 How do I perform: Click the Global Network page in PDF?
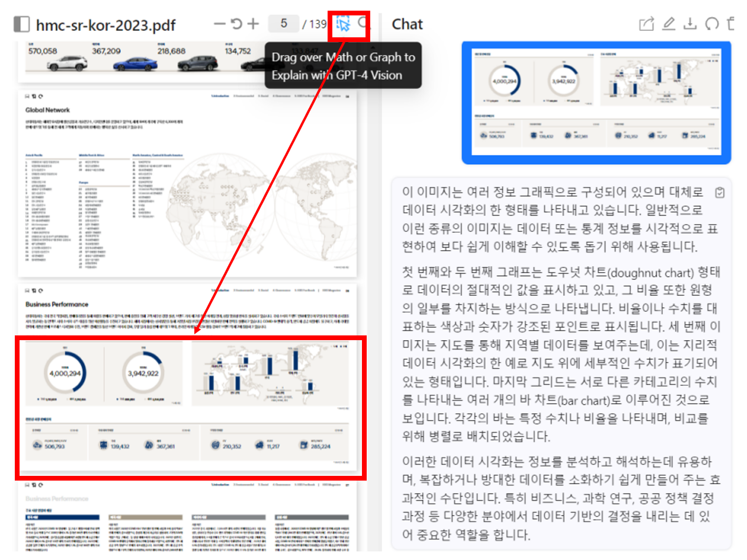click(187, 184)
